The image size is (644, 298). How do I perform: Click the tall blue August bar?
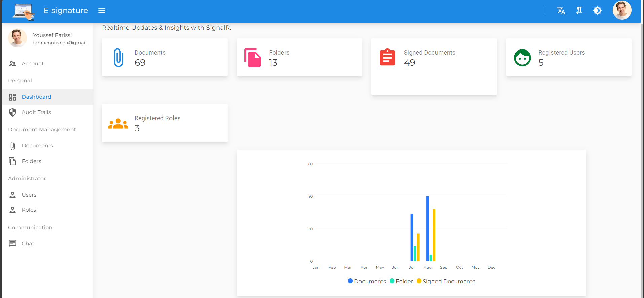pyautogui.click(x=427, y=228)
